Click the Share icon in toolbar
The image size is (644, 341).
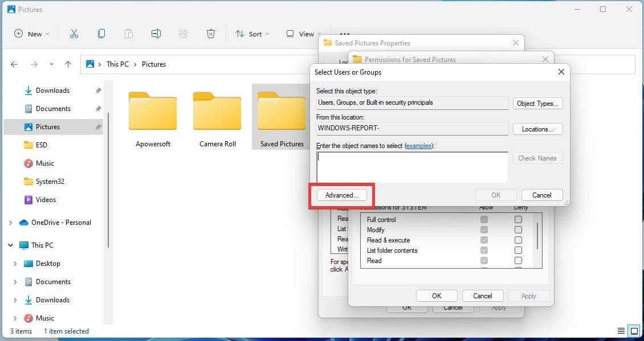click(184, 34)
